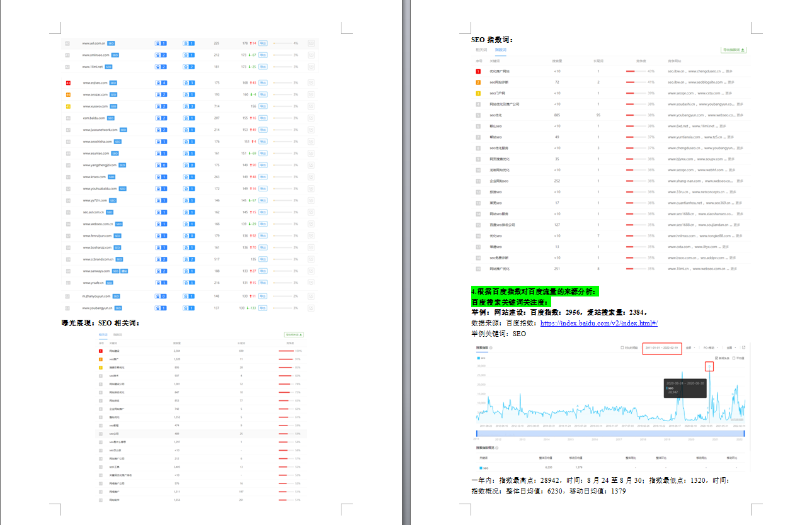Click the 搜索量 column header in 指数词 table
The width and height of the screenshot is (812, 525).
tap(557, 61)
